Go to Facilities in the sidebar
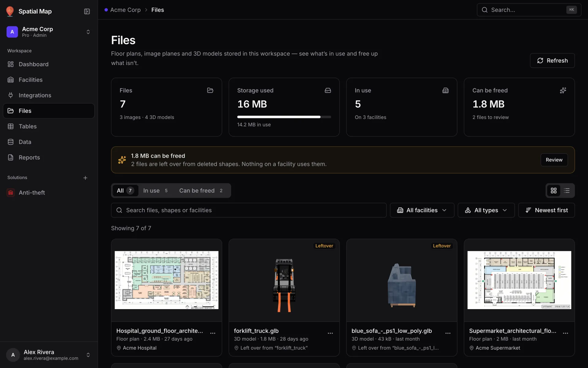Viewport: 588px width, 368px height. click(x=49, y=80)
